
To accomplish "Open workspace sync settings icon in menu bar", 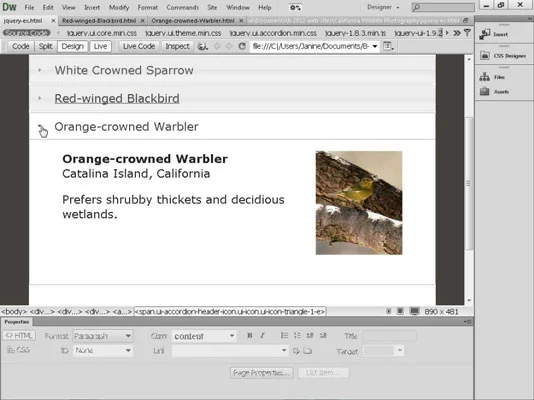I will click(295, 7).
